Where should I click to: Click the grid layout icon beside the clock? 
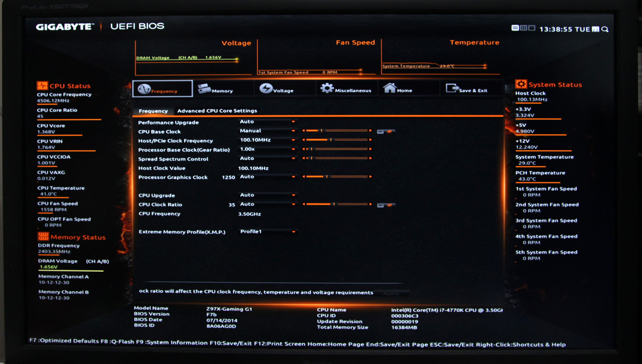tap(523, 28)
